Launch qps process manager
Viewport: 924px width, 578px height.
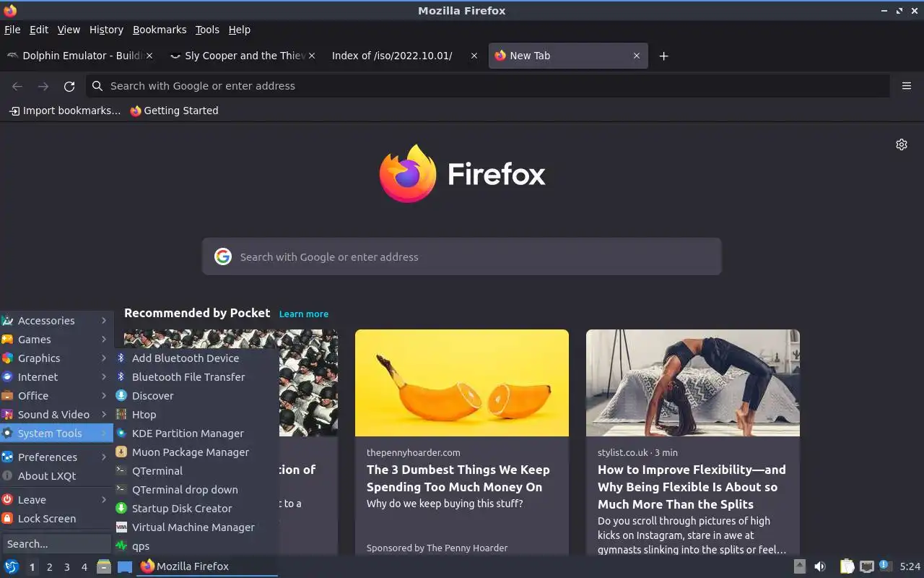196,546
